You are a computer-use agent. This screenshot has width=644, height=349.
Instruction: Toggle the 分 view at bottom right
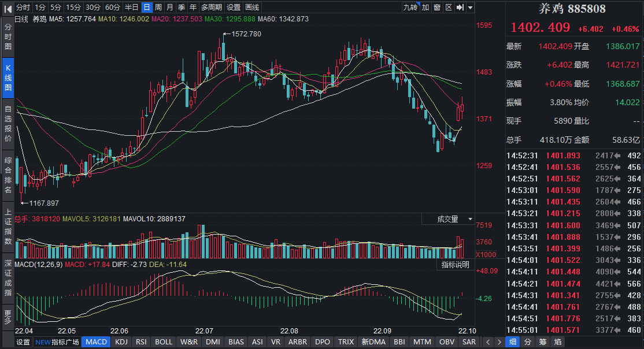pos(527,342)
